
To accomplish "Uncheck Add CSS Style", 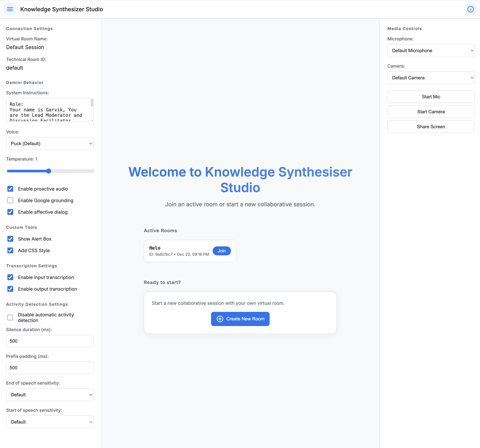I will coord(10,250).
